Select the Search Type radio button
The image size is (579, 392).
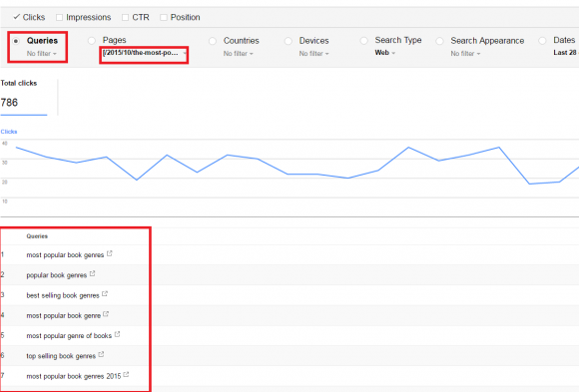click(x=364, y=41)
